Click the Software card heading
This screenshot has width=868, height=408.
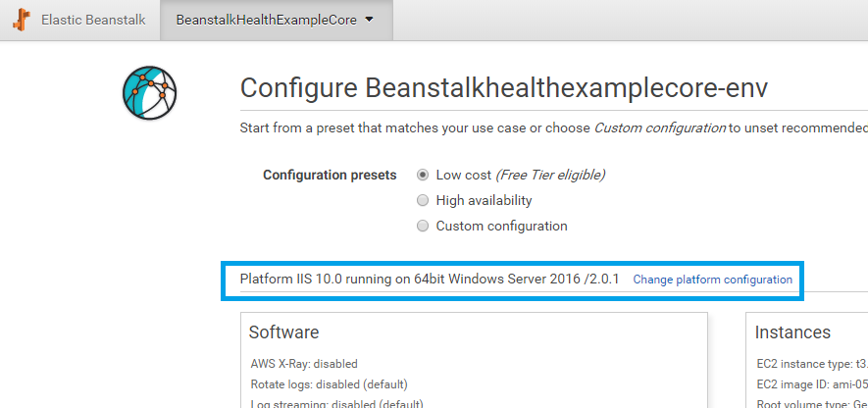[x=283, y=332]
